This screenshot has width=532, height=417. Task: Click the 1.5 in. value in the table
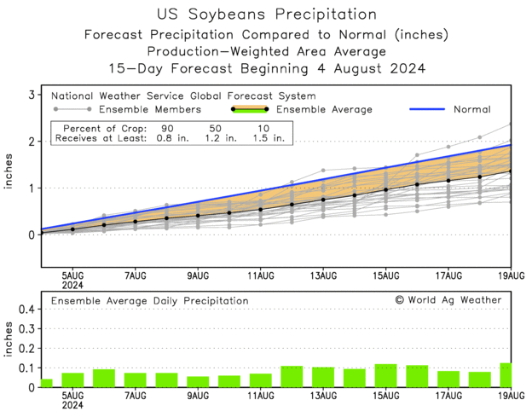(269, 138)
